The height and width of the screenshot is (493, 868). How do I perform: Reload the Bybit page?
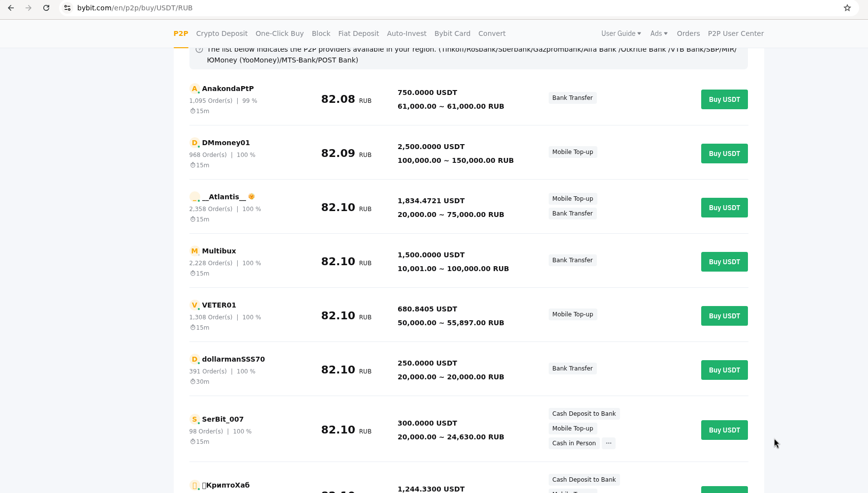click(x=46, y=8)
